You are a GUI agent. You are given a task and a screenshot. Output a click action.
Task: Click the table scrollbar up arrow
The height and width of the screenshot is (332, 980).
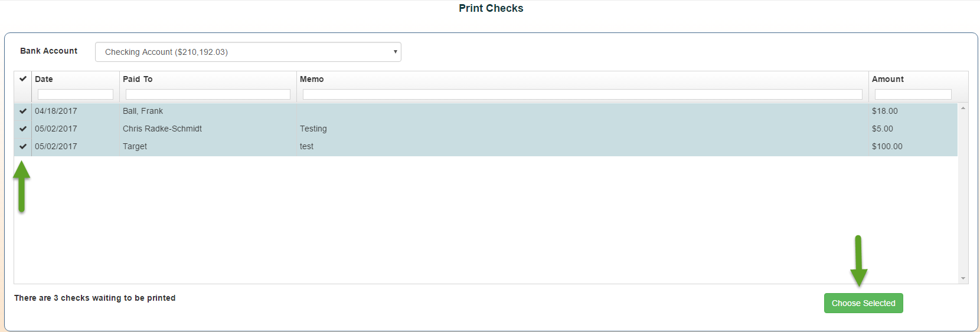[x=963, y=109]
